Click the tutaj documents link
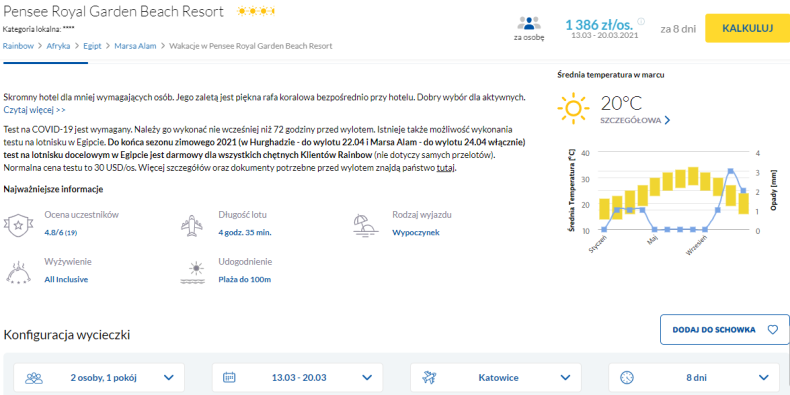 pyautogui.click(x=445, y=168)
